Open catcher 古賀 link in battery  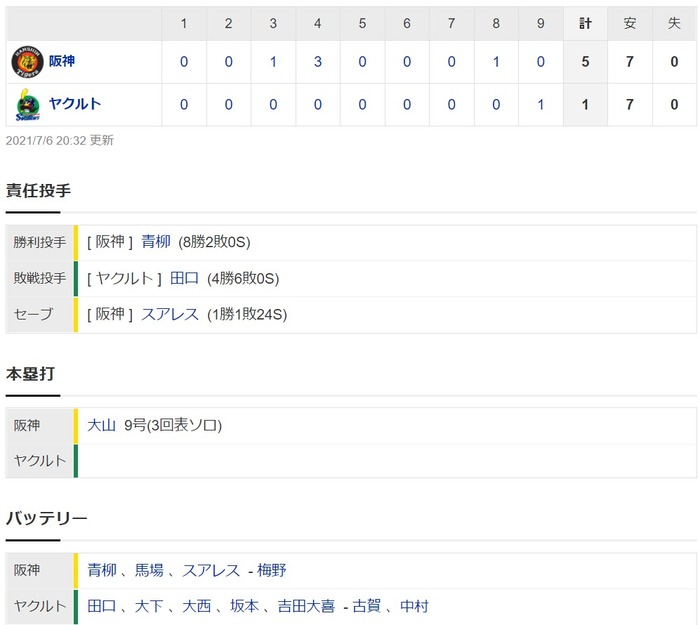coord(367,606)
